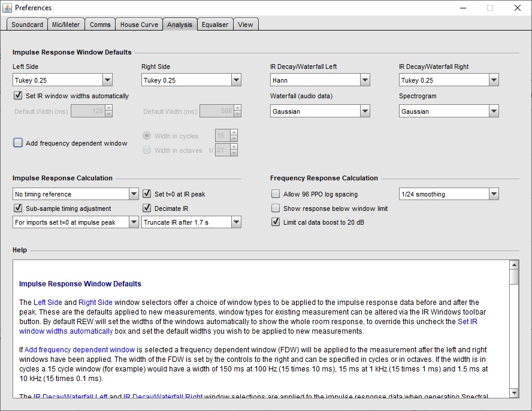
Task: Open Left Side window type dropdown
Action: pyautogui.click(x=62, y=80)
